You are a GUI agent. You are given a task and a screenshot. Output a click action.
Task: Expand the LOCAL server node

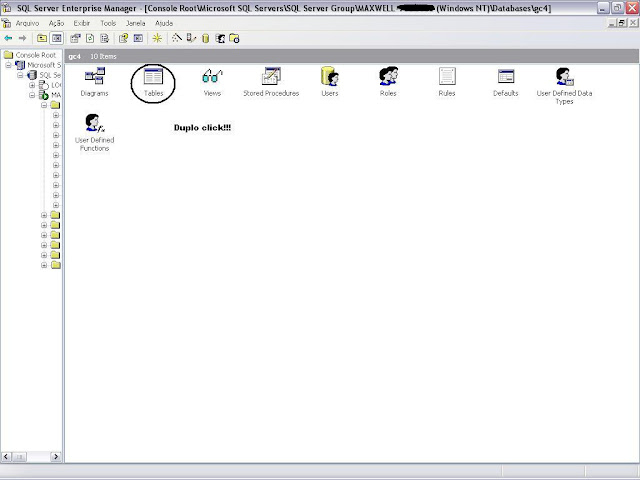pos(32,85)
